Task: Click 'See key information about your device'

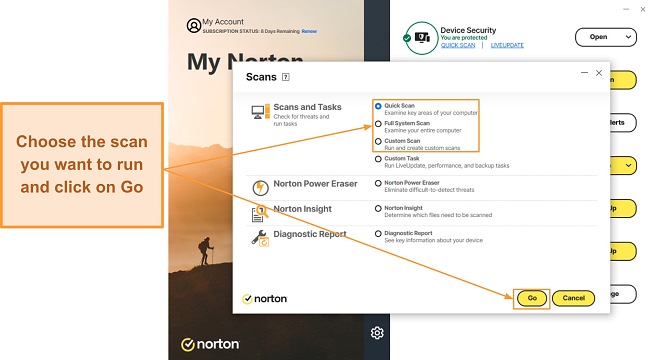Action: (433, 240)
